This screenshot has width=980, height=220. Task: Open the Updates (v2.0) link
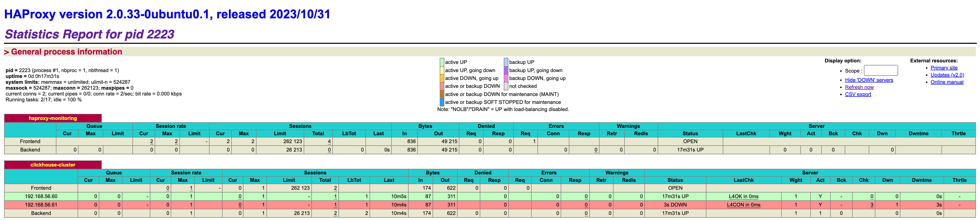(947, 75)
